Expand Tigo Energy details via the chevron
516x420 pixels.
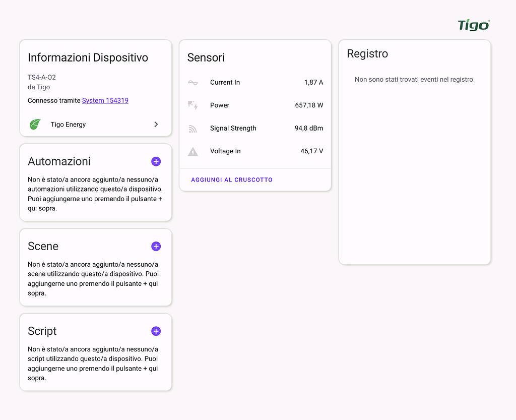pos(156,124)
